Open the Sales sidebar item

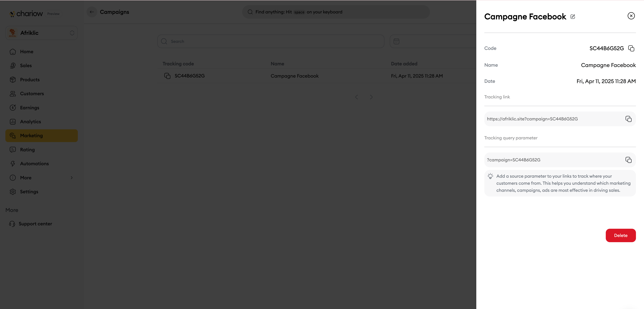tap(41, 66)
